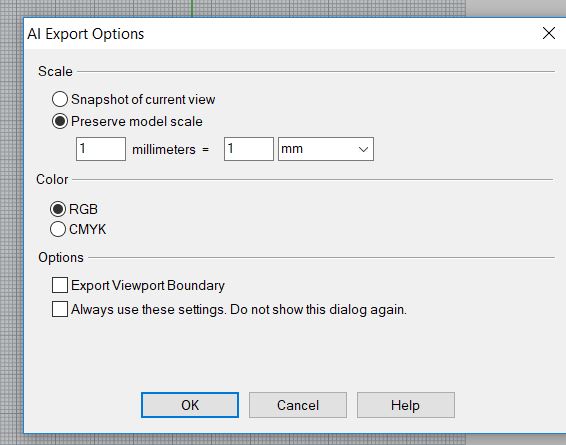Click the RGB label text
The image size is (566, 445).
(83, 209)
